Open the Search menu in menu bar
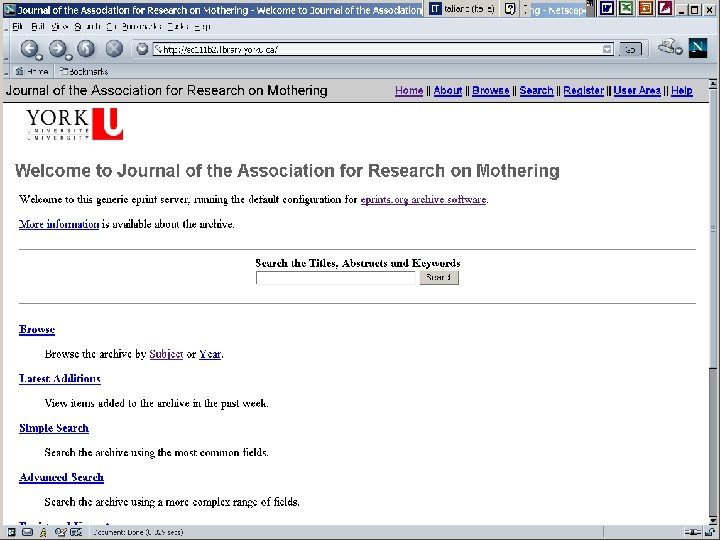This screenshot has height=540, width=720. coord(87,27)
